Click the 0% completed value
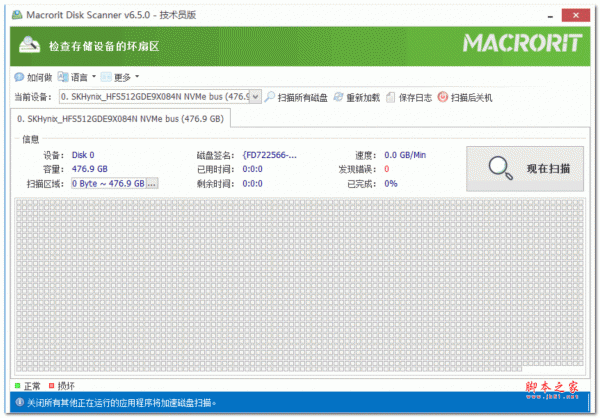 [391, 184]
